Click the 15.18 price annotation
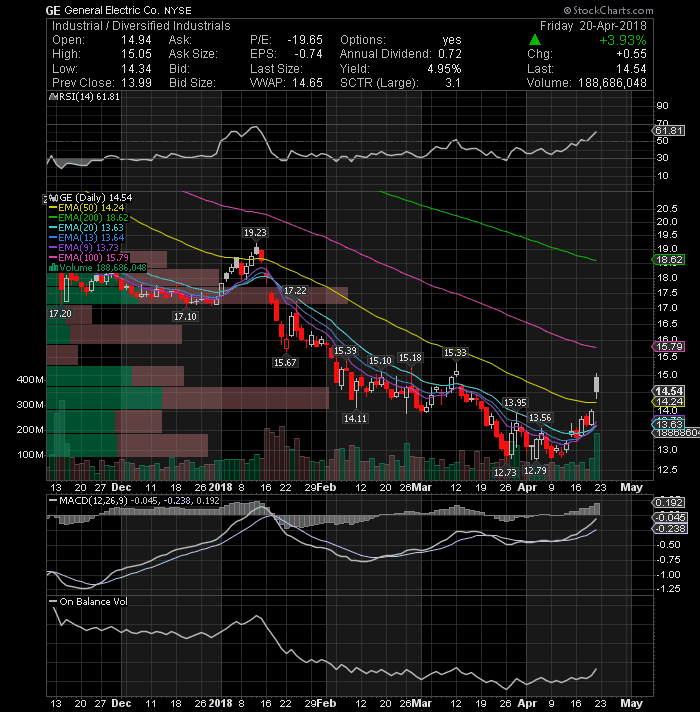Screen dimensions: 700x712 (410, 358)
